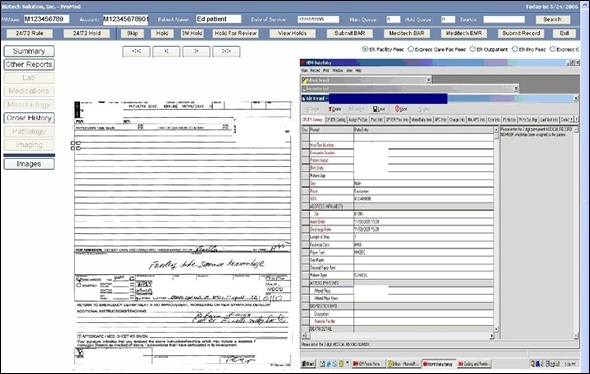Image resolution: width=590 pixels, height=374 pixels.
Task: Click the Patient Name input field
Action: click(x=219, y=19)
